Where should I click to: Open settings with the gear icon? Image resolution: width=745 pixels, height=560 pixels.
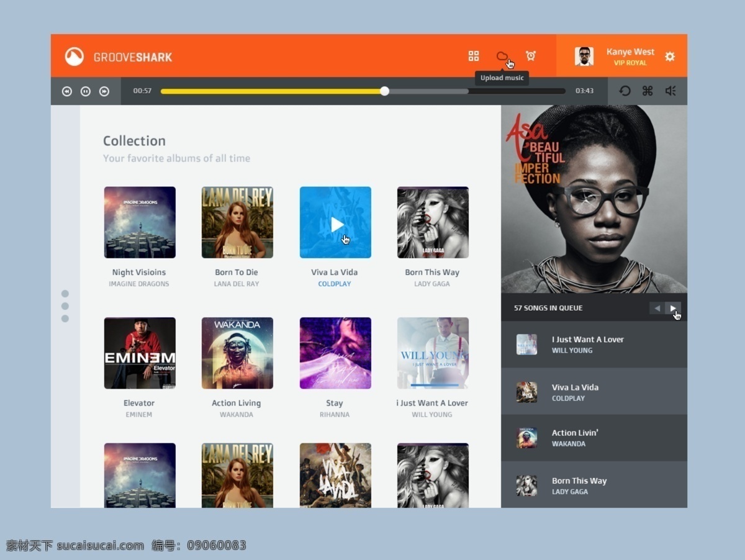pos(670,56)
